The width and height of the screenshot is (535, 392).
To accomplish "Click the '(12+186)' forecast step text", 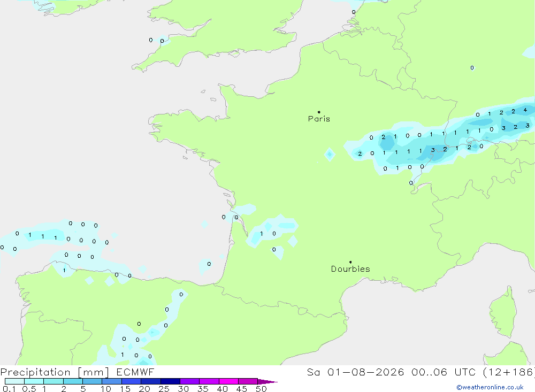I will 509,372.
